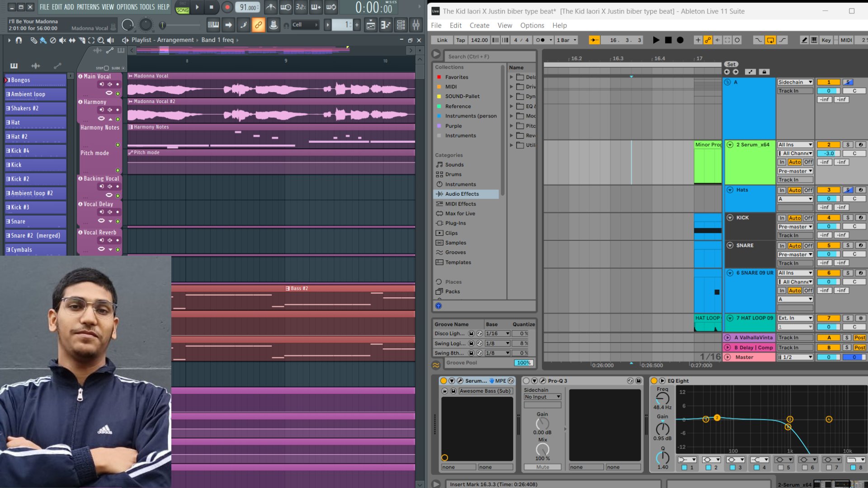Toggle Ableton loop switch icon

[x=770, y=40]
